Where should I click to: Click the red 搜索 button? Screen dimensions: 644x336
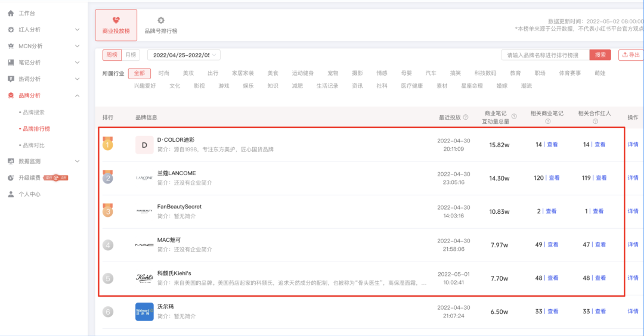600,55
